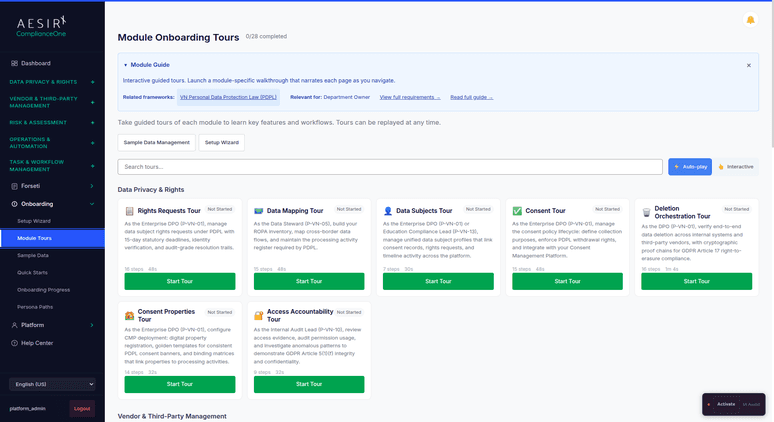Click Not Started badge on Consent Tour
Viewport: 774px width, 422px height.
click(x=607, y=209)
